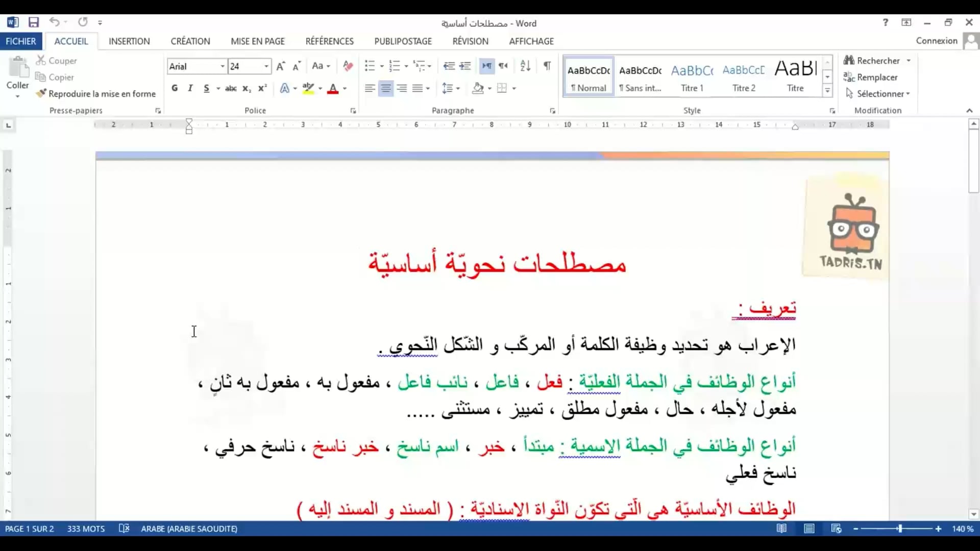
Task: Select Normal style
Action: point(589,77)
